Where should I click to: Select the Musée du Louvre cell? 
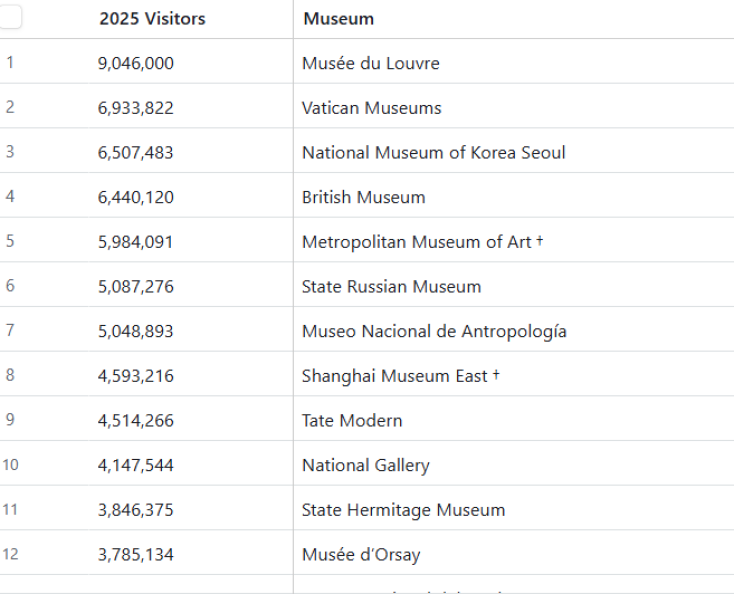[371, 63]
